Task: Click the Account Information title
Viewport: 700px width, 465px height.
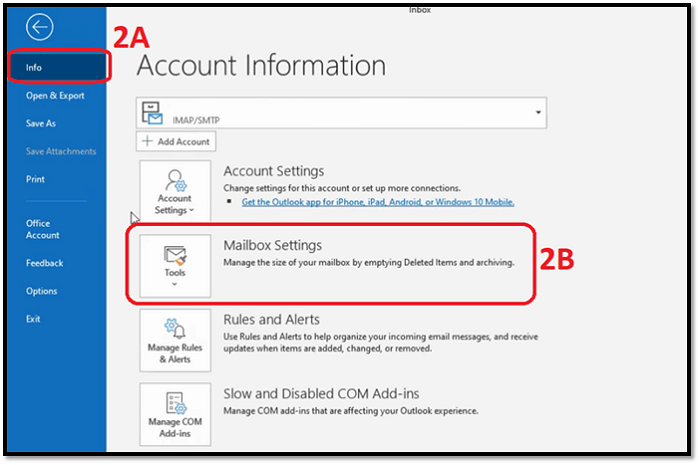Action: pyautogui.click(x=261, y=65)
